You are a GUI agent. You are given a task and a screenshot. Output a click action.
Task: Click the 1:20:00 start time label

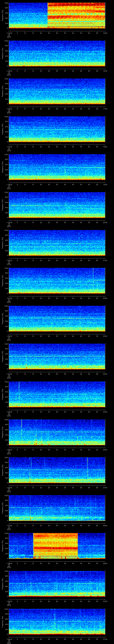[x=9, y=260]
